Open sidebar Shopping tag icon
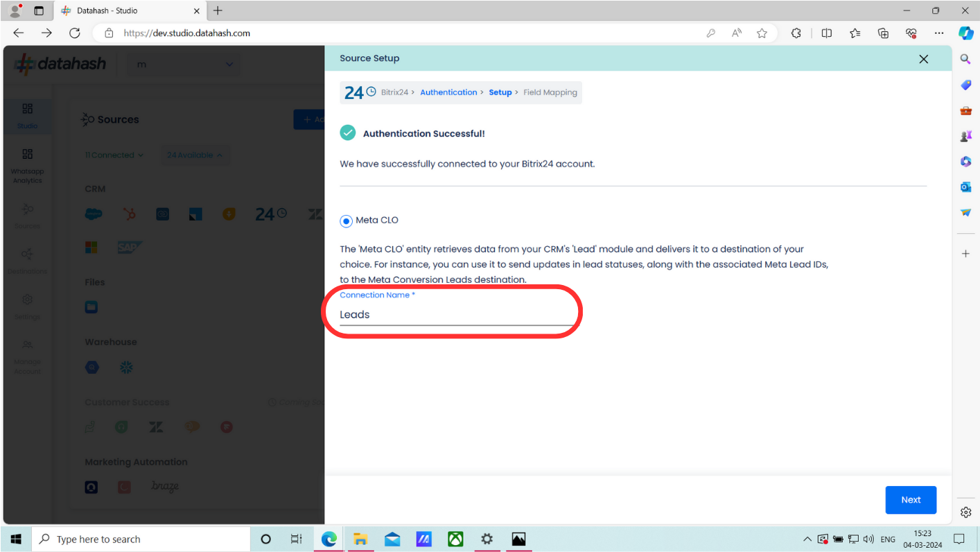The width and height of the screenshot is (980, 552). pyautogui.click(x=965, y=85)
